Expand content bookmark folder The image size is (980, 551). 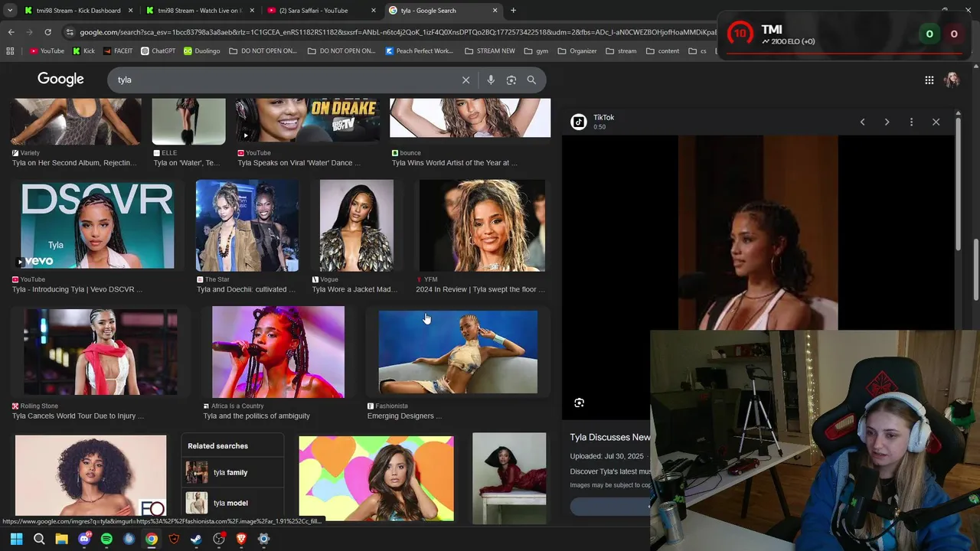(x=662, y=51)
